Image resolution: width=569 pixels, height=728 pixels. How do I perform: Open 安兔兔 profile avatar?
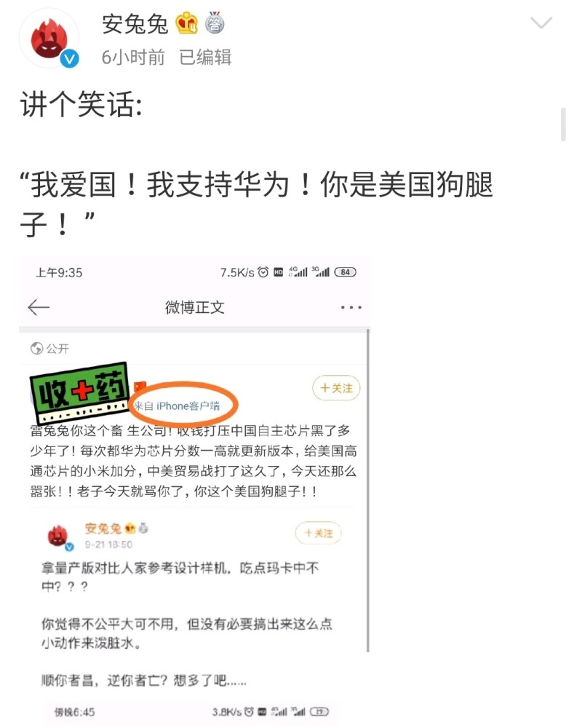49,38
